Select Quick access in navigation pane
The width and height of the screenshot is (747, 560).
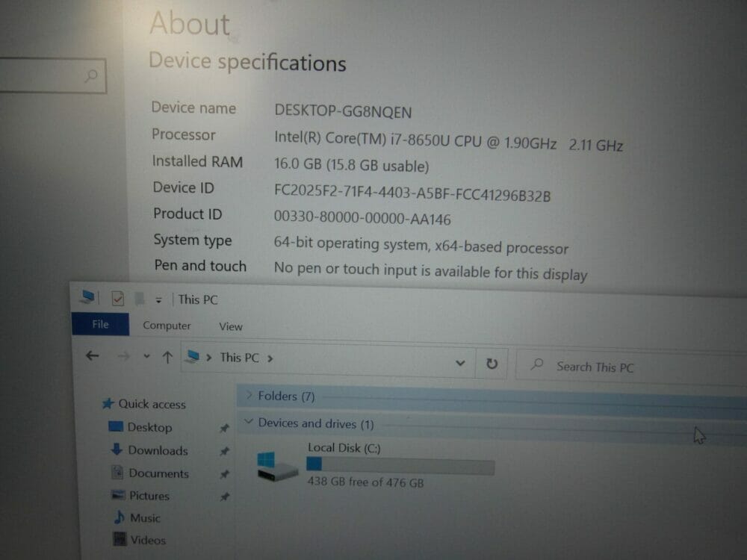pyautogui.click(x=152, y=404)
